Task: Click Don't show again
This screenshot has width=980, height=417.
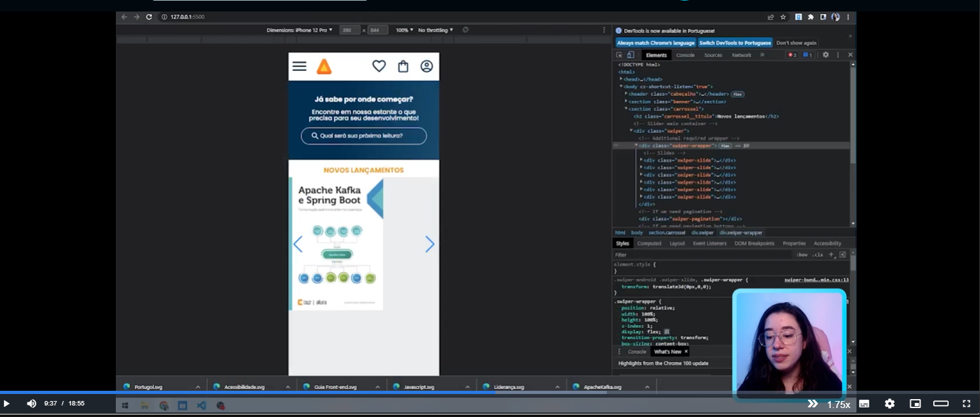Action: (x=796, y=43)
